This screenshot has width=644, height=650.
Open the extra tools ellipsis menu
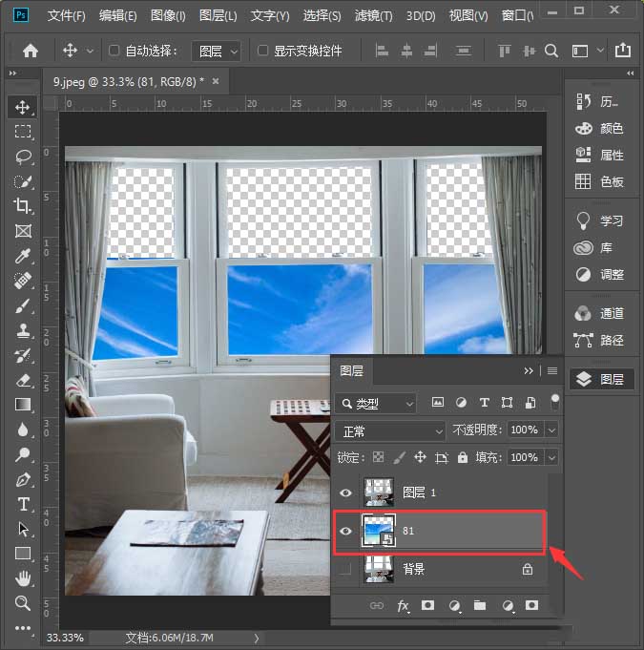point(22,628)
